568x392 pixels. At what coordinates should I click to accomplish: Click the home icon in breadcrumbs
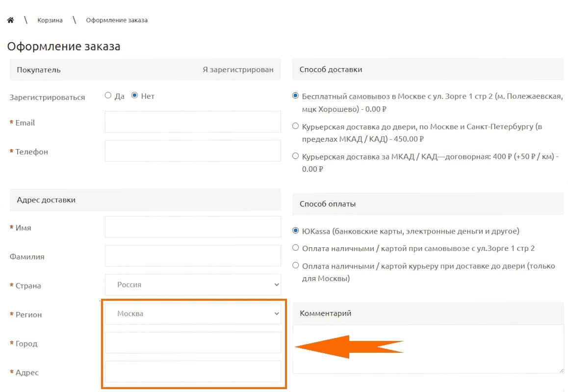click(10, 20)
